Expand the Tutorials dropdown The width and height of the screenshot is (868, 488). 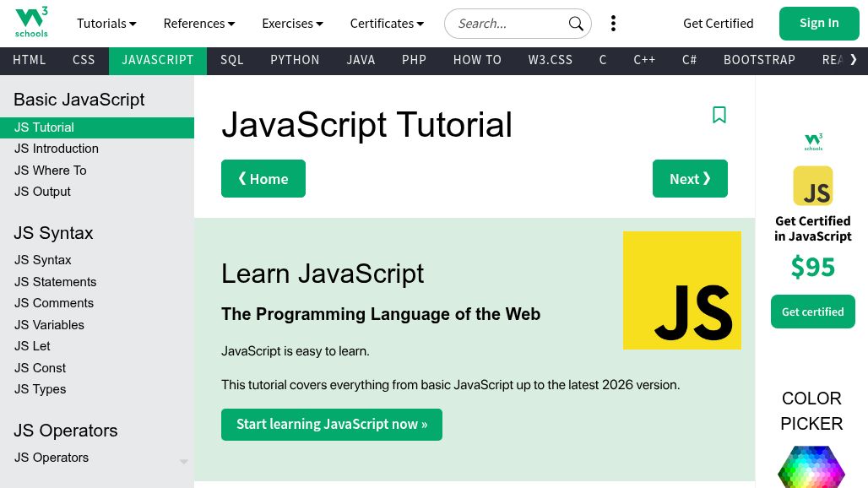click(107, 24)
